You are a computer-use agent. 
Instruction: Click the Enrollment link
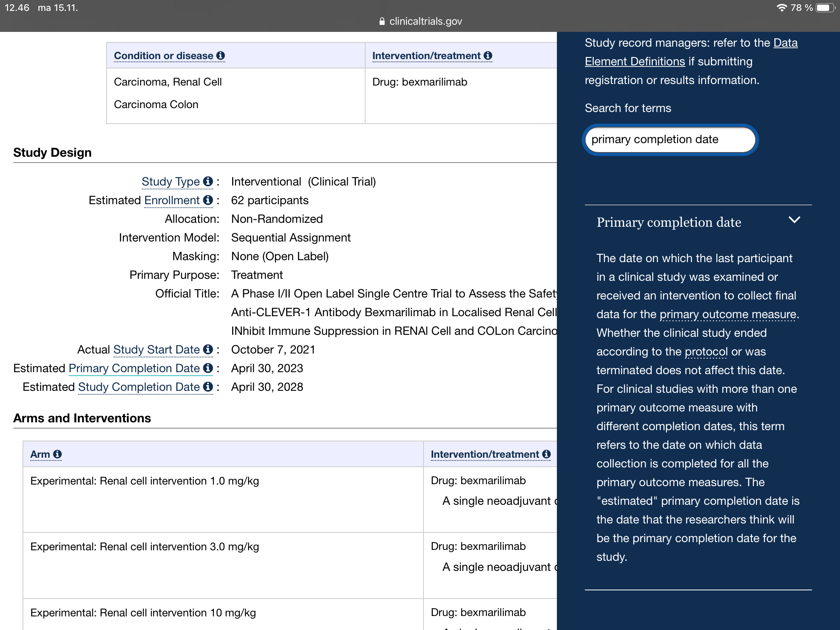click(171, 200)
